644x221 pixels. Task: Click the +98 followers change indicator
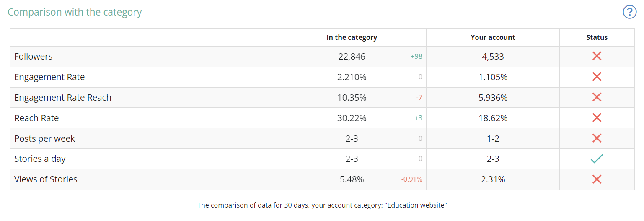pyautogui.click(x=416, y=57)
